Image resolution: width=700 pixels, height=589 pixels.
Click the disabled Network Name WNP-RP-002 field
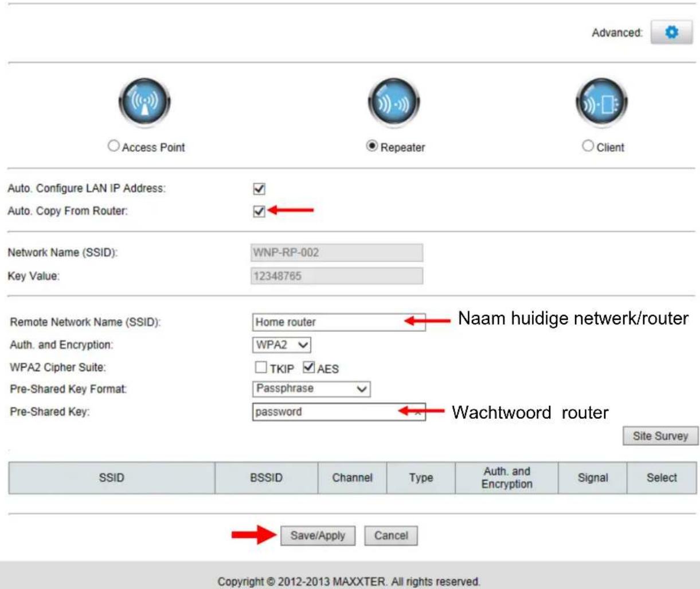point(337,253)
